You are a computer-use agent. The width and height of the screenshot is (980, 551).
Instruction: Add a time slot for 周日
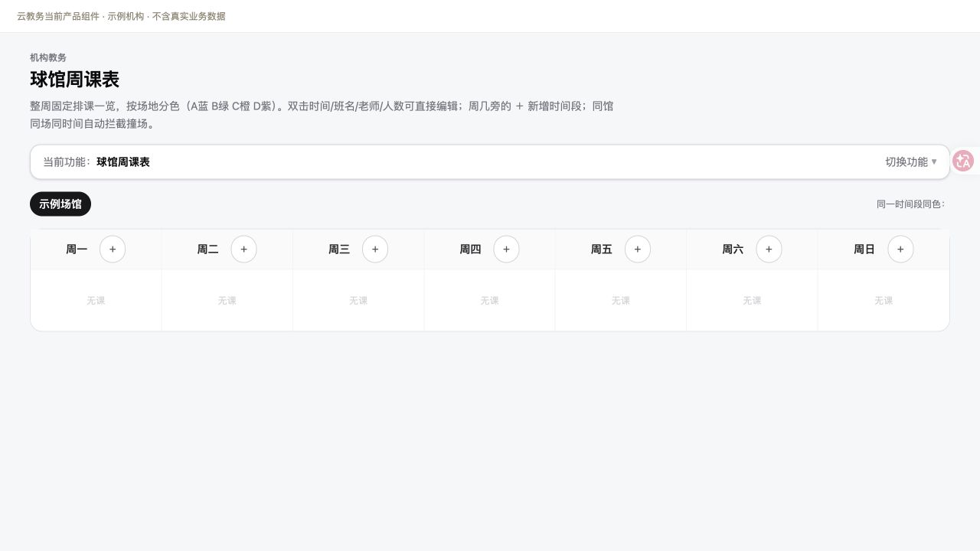(x=900, y=249)
